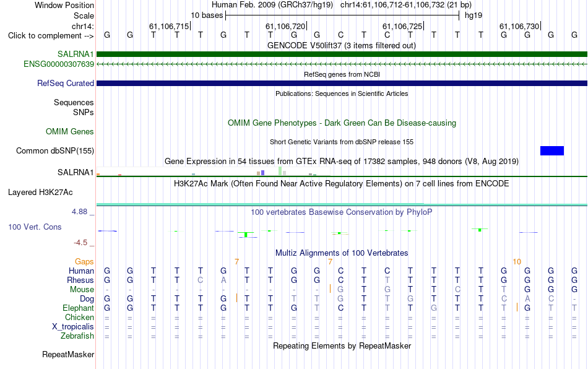588x369 pixels.
Task: Click the Sequences publications track label
Action: [74, 102]
